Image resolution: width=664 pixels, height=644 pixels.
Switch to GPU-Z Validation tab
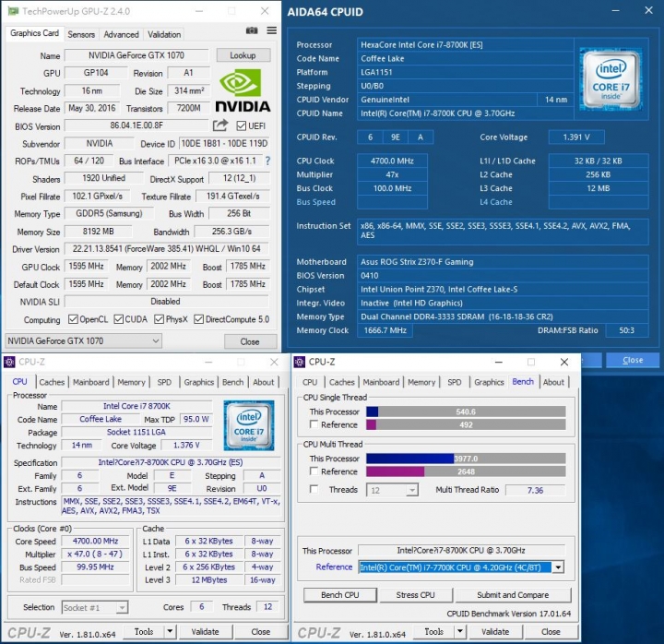click(164, 34)
